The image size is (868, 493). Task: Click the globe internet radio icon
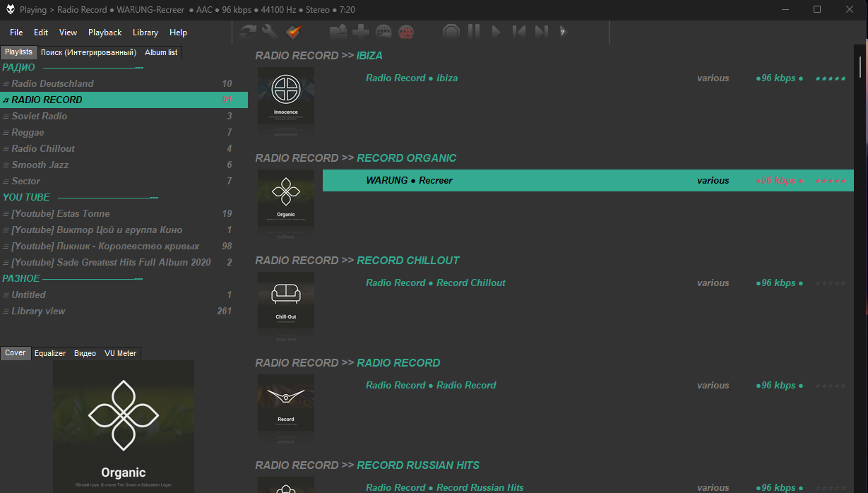(384, 31)
